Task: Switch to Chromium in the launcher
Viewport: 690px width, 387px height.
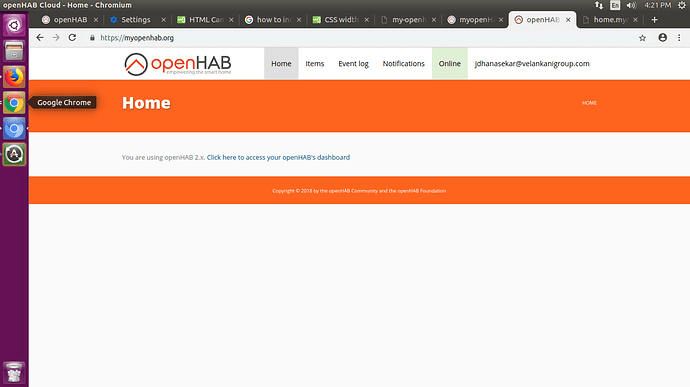Action: point(14,129)
